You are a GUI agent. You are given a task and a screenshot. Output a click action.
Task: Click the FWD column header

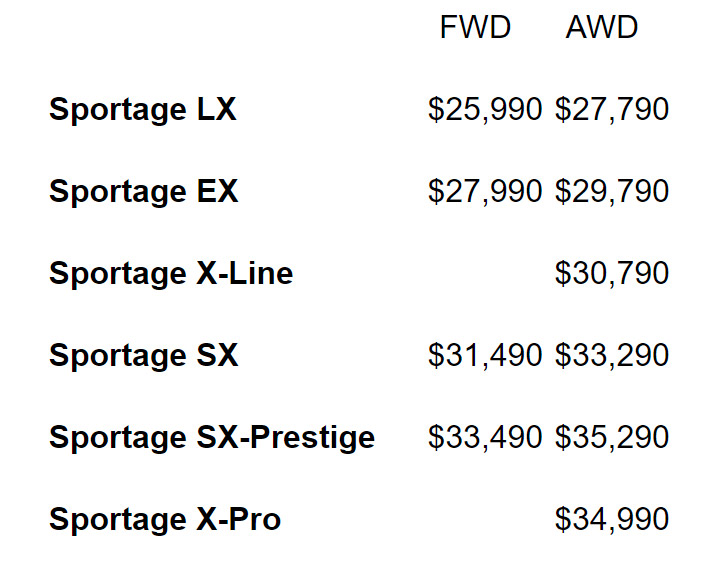coord(475,28)
